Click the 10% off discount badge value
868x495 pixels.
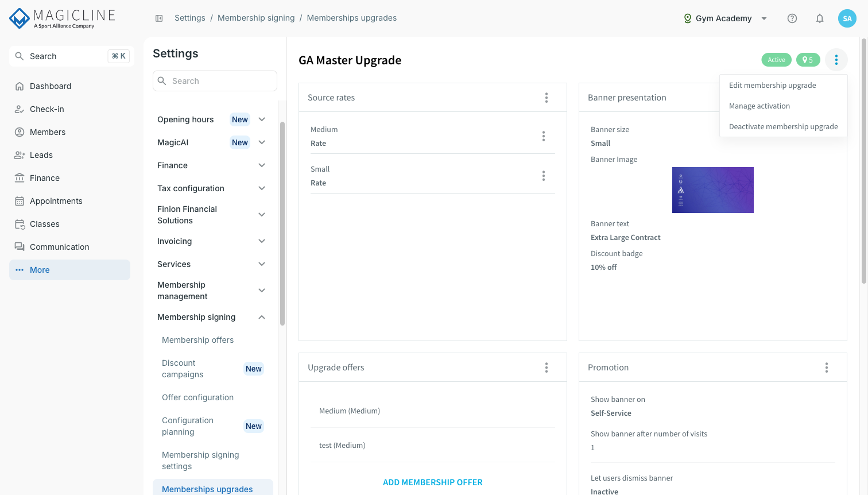(x=603, y=268)
